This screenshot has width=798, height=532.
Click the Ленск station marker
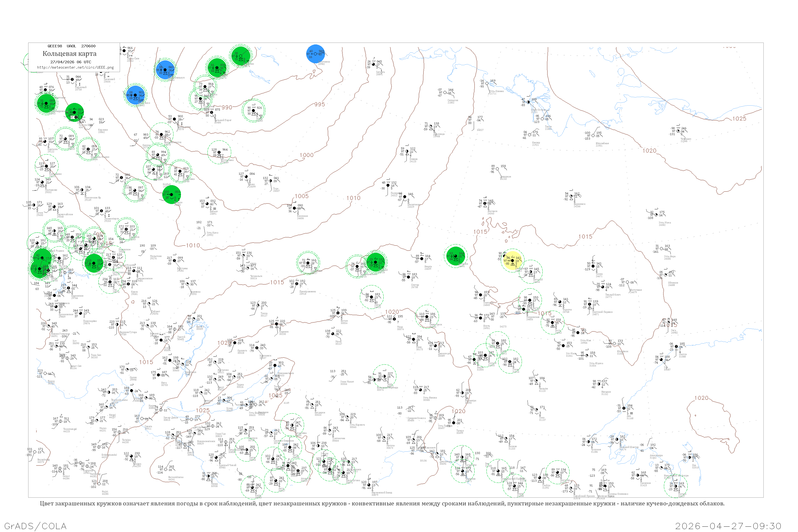coord(372,297)
